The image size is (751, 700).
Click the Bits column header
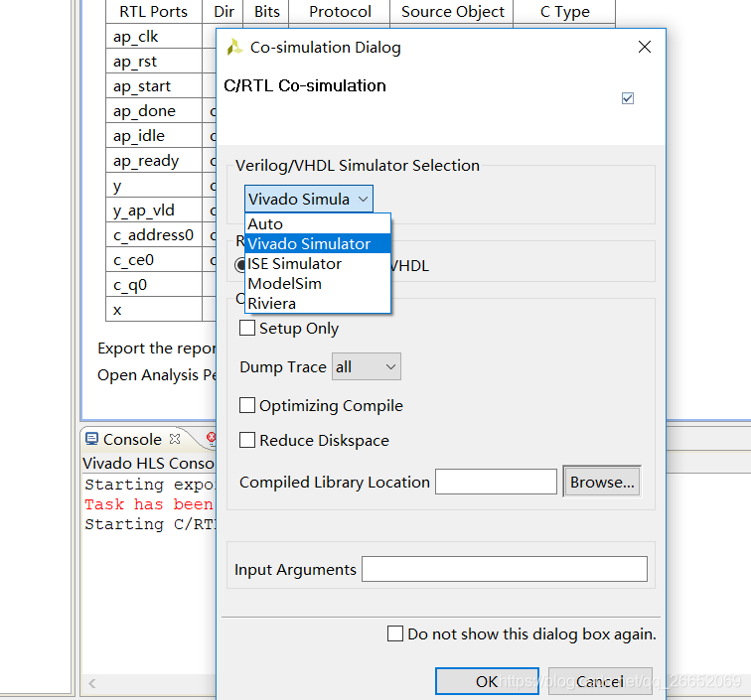click(267, 12)
